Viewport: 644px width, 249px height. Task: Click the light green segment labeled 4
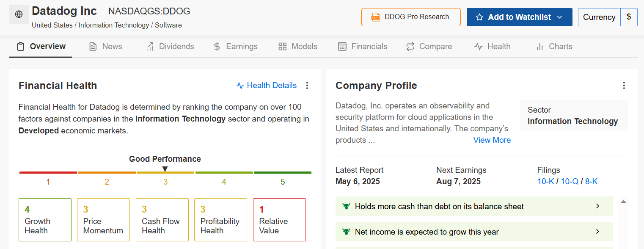click(224, 173)
